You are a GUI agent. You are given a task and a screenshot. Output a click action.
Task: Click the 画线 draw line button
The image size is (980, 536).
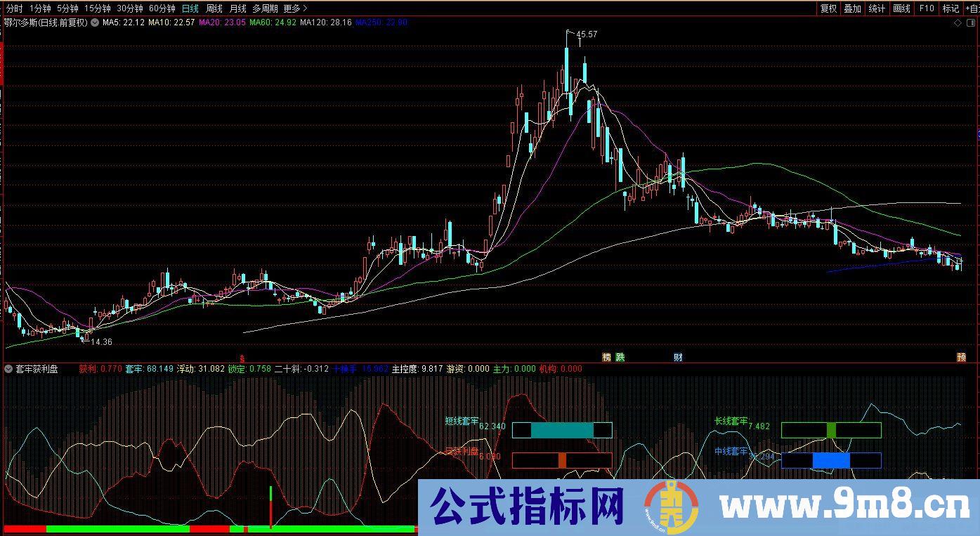tap(901, 8)
